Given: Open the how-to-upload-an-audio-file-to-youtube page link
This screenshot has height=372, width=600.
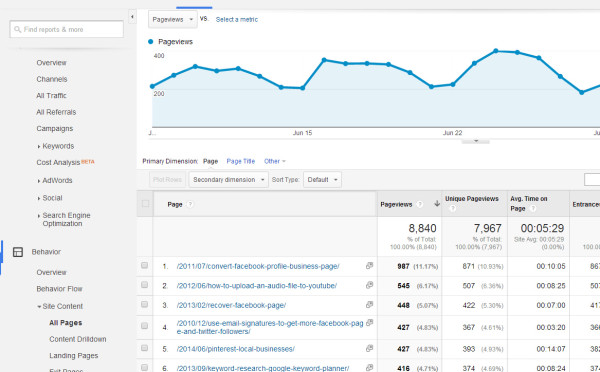Looking at the screenshot, I should 257,286.
